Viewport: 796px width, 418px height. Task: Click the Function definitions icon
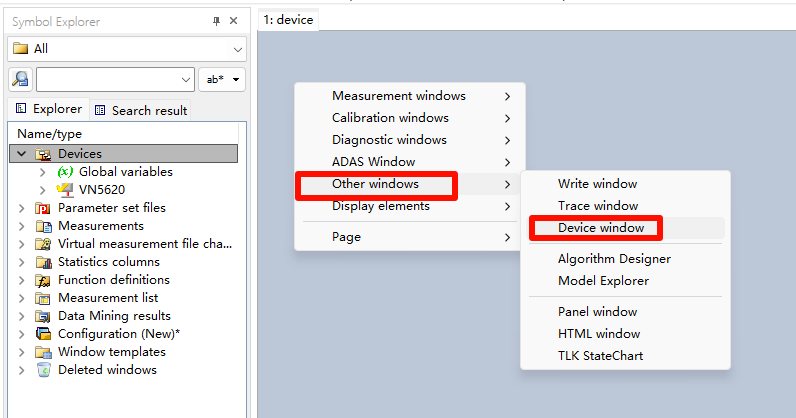tap(43, 280)
